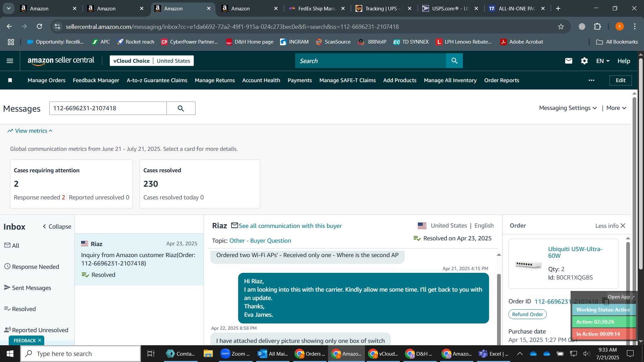Open the Chrome tab search dropdown

(8, 8)
